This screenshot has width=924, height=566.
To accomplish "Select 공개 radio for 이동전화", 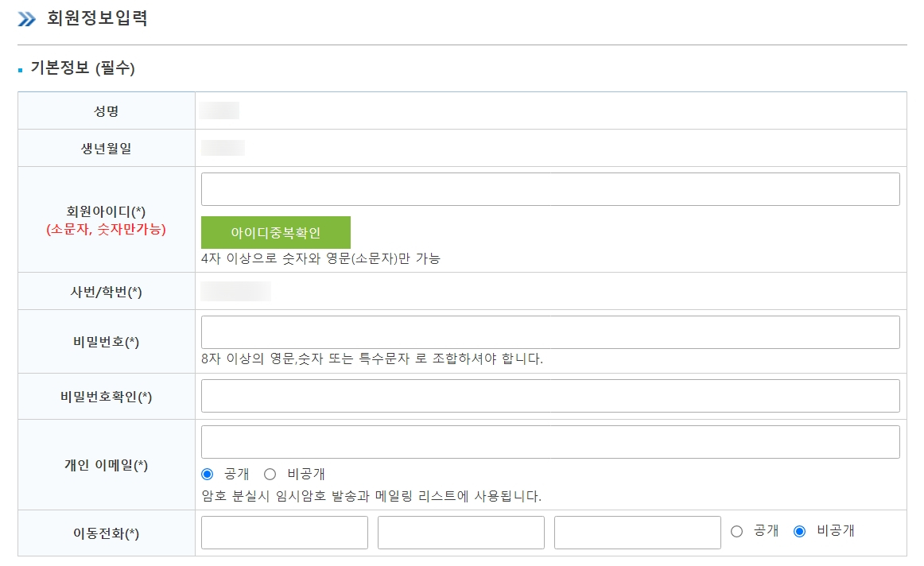I will click(736, 532).
